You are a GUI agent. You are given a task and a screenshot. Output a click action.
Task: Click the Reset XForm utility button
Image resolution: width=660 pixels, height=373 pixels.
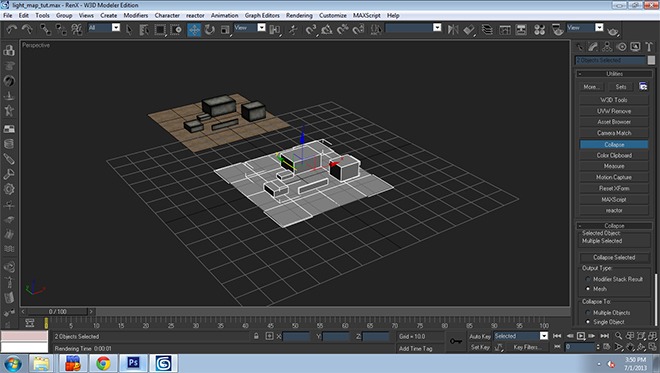point(614,189)
